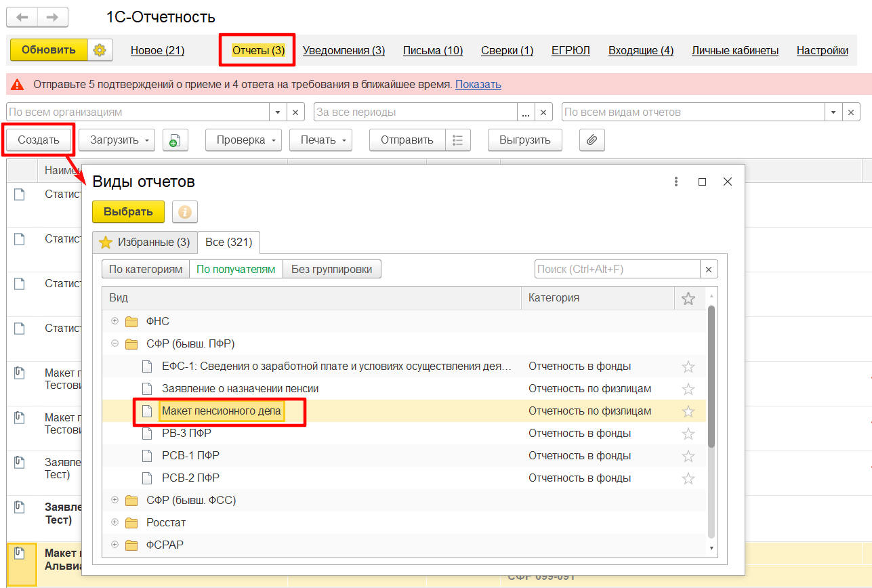Open the Новое (21) tab
This screenshot has width=872, height=588.
coord(157,50)
